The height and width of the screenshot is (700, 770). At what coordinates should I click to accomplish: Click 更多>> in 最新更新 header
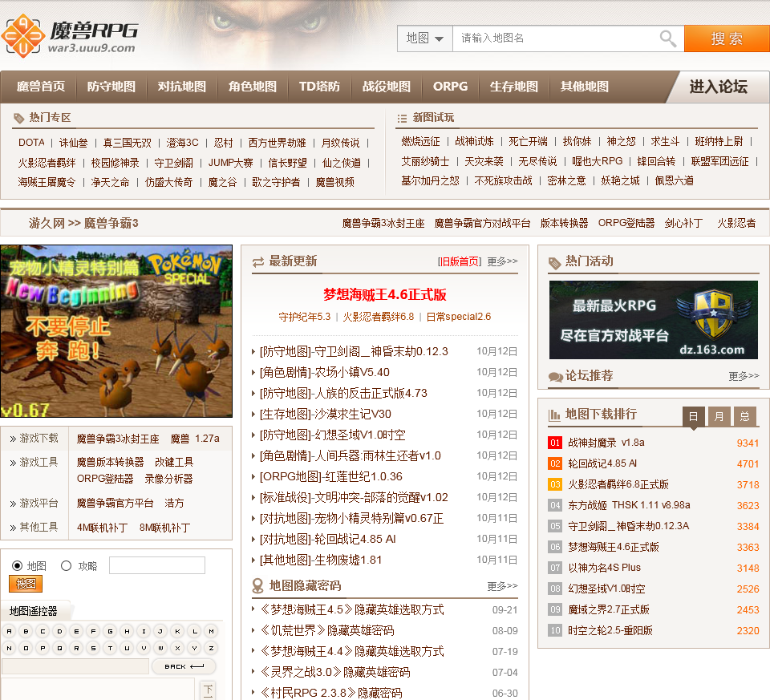502,261
